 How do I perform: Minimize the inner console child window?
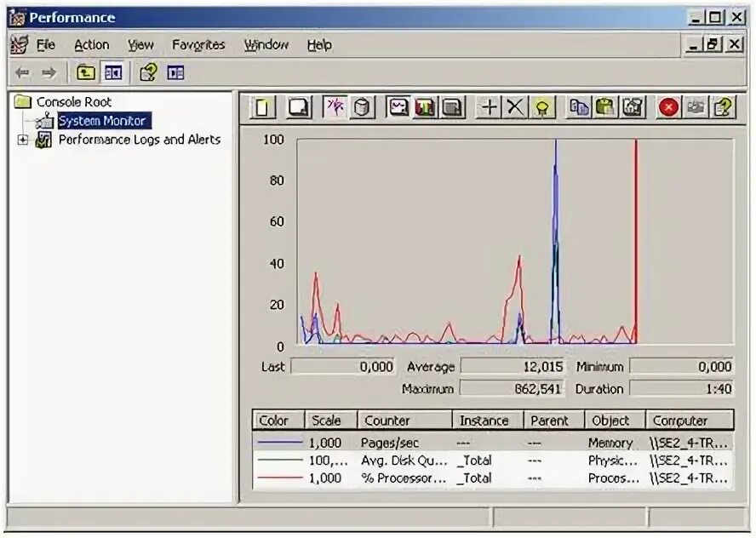(x=694, y=45)
